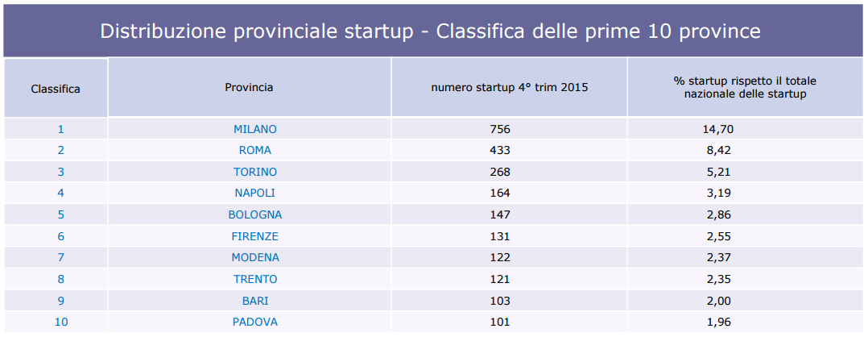868x337 pixels.
Task: Select the TORINO province link
Action: click(x=254, y=172)
